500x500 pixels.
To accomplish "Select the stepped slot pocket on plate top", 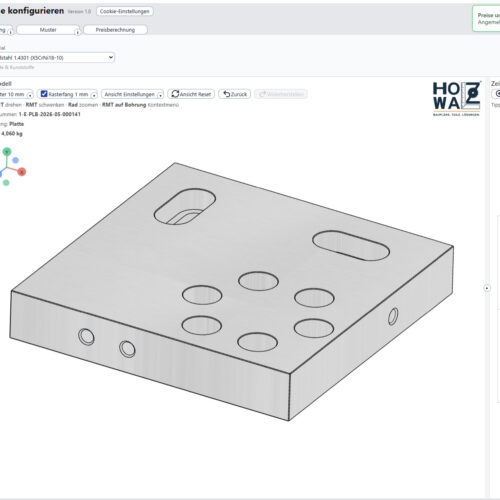I will tap(185, 206).
